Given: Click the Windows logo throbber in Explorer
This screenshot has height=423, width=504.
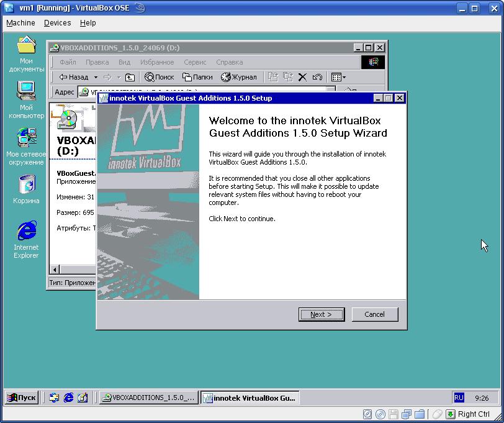Looking at the screenshot, I should 373,61.
